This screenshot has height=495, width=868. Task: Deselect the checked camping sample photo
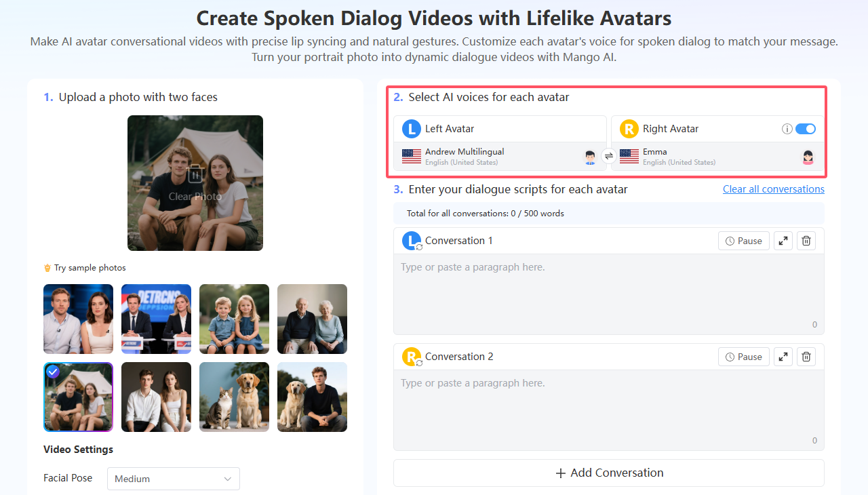(53, 371)
